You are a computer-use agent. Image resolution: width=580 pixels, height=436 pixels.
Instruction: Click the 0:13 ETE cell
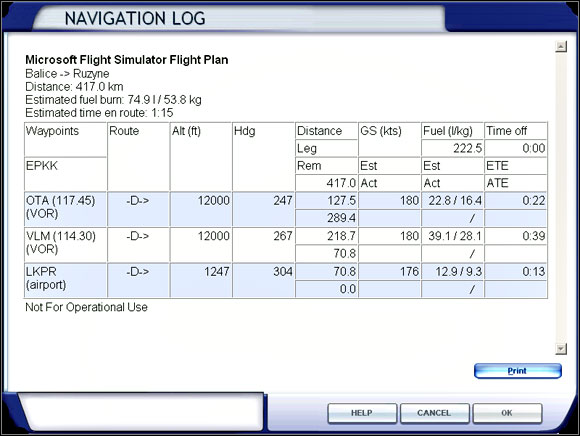point(516,272)
